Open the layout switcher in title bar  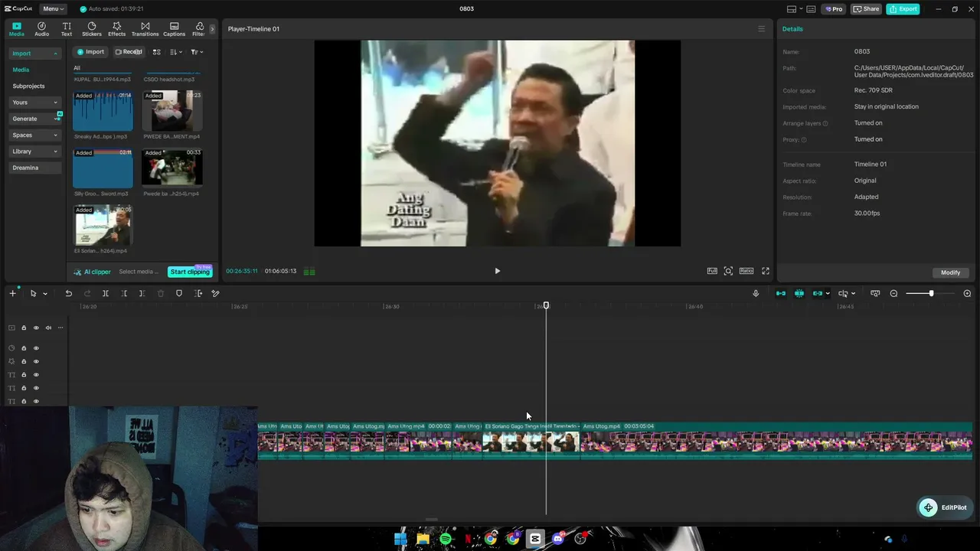click(x=795, y=9)
